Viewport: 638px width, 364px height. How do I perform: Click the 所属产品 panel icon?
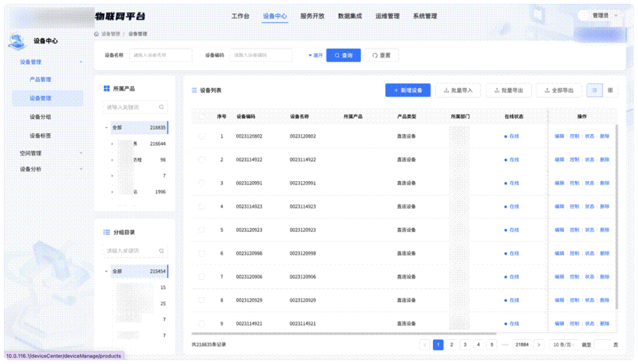(107, 88)
